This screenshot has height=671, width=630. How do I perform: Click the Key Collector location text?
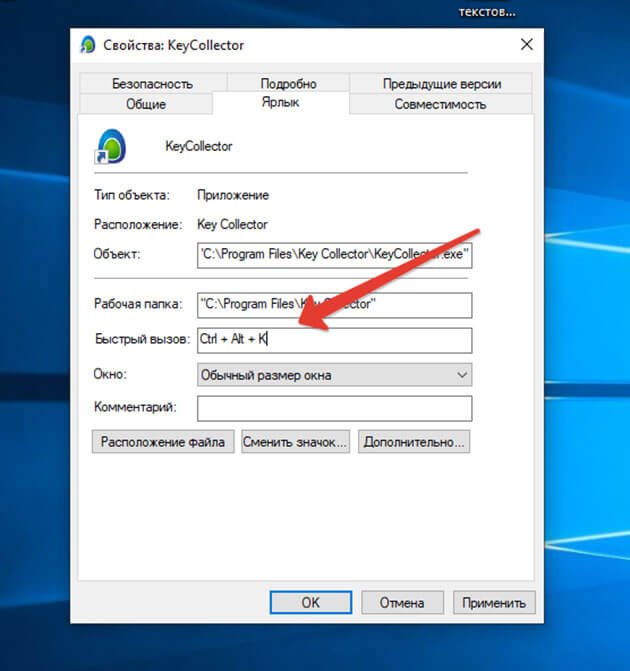click(232, 224)
